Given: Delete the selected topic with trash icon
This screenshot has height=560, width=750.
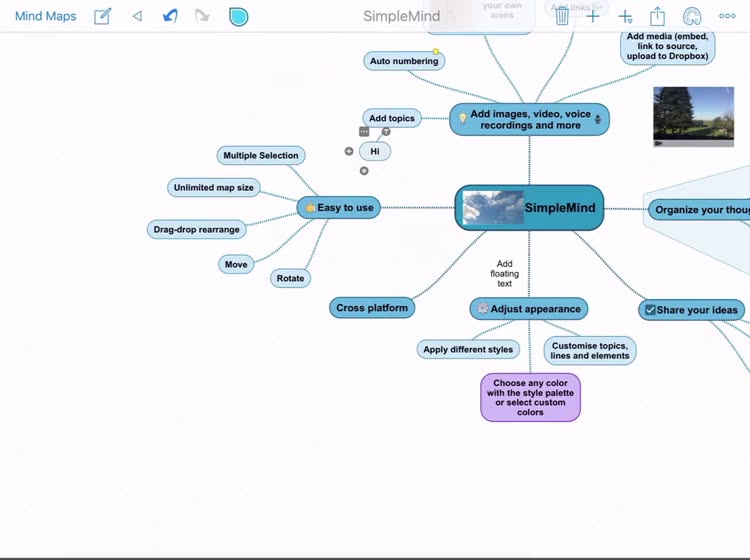Looking at the screenshot, I should click(x=562, y=16).
